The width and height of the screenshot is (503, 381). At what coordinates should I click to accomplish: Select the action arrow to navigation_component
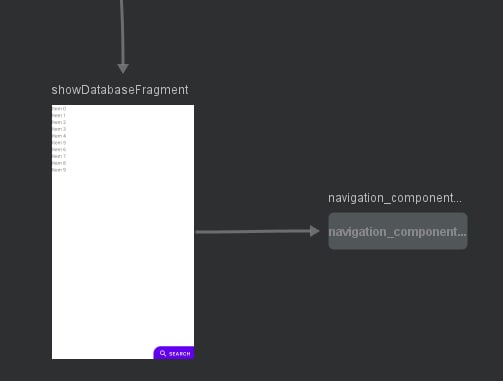(x=257, y=231)
